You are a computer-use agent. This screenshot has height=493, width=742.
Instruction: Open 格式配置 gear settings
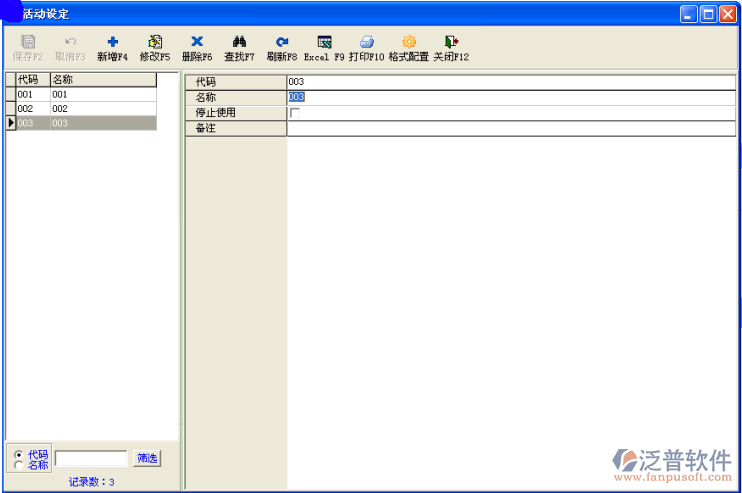[408, 42]
